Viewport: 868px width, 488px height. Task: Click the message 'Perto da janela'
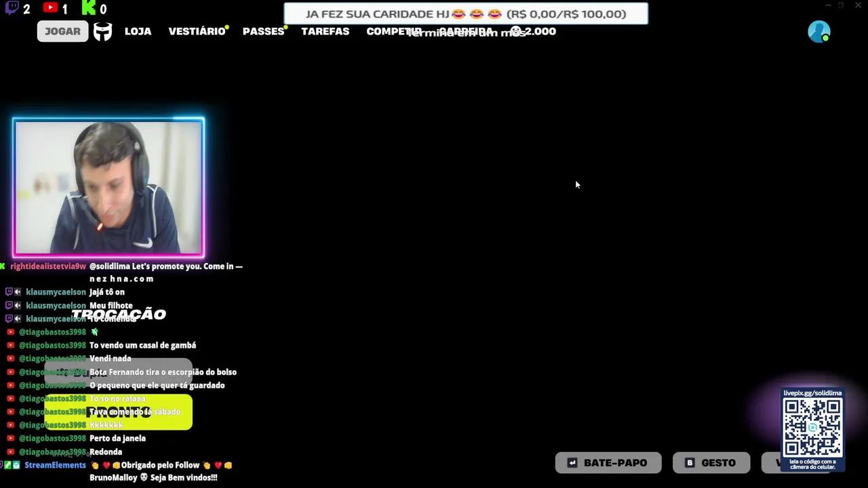click(x=117, y=439)
